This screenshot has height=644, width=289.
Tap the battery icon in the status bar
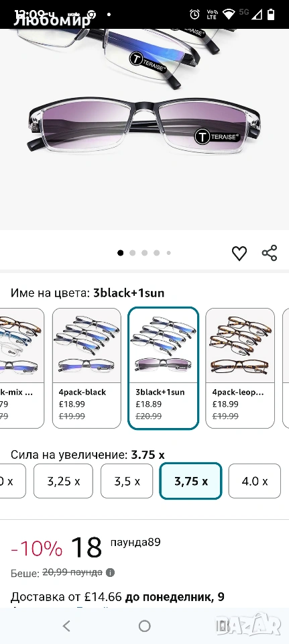pos(271,14)
